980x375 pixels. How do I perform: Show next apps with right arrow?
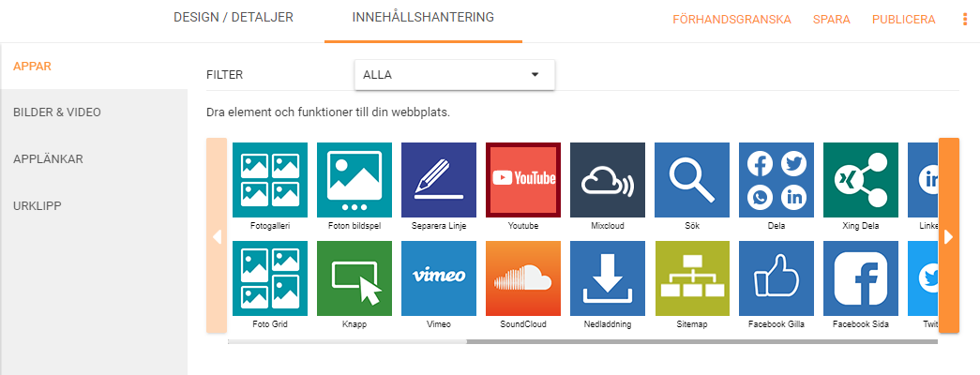pos(949,235)
